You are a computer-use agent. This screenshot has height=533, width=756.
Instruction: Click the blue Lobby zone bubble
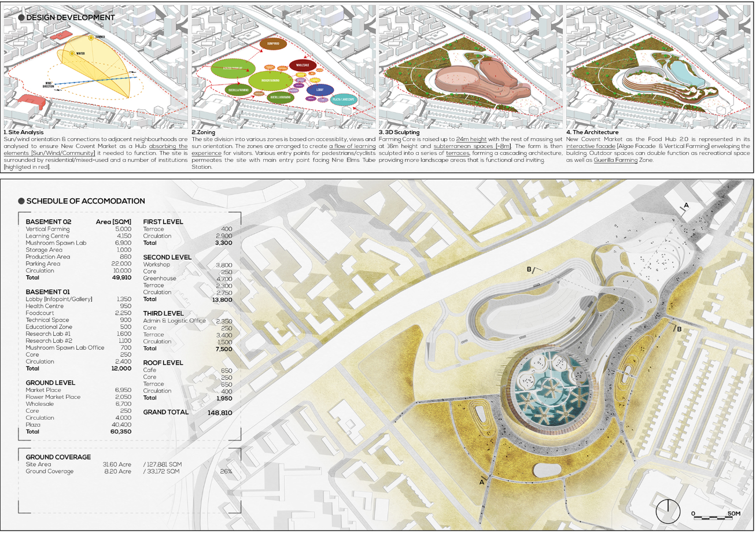319,90
